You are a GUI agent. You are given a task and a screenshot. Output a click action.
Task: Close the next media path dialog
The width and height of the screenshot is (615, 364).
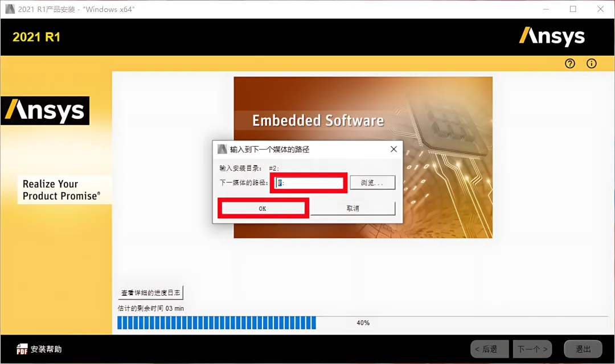(x=394, y=149)
